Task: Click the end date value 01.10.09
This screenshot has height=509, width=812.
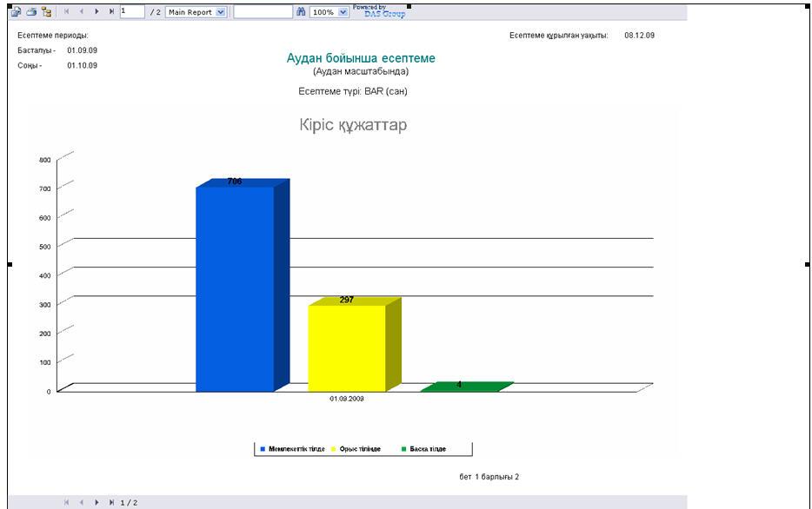Action: point(83,65)
